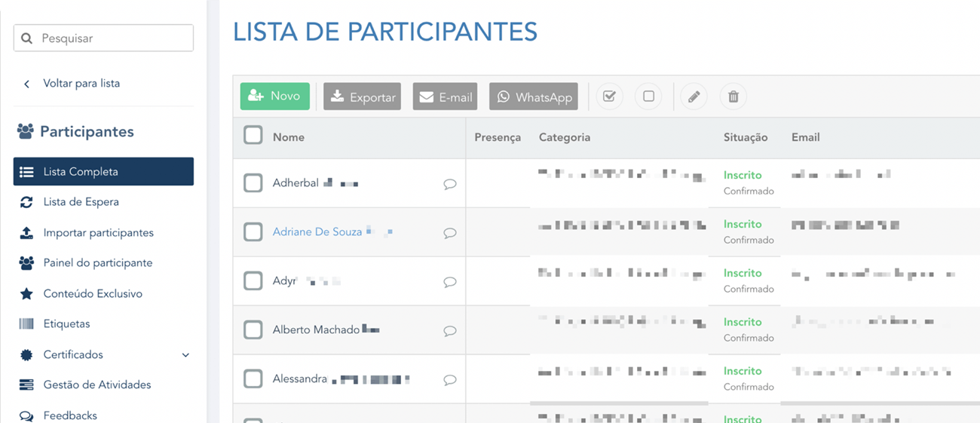Go back via Voltar para lista
Viewport: 980px width, 423px height.
(x=81, y=84)
